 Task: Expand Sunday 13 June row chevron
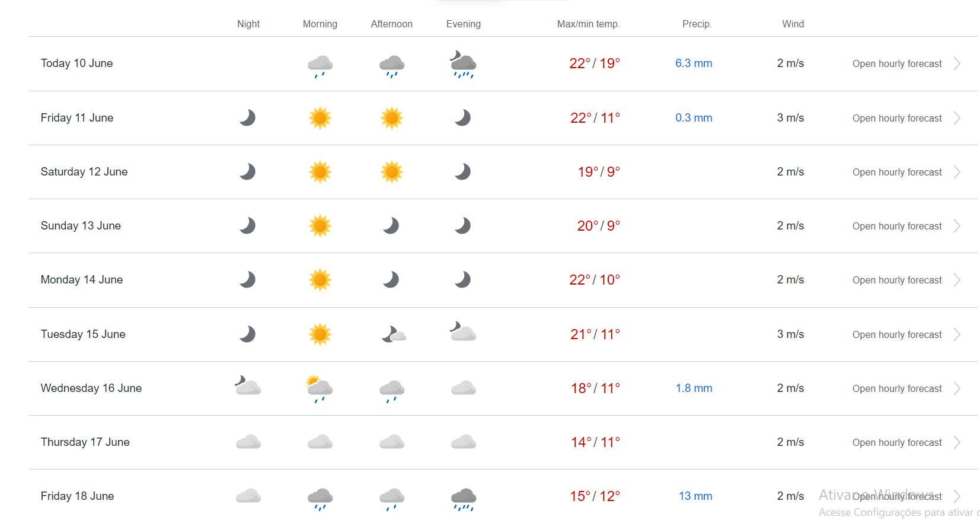pyautogui.click(x=957, y=226)
